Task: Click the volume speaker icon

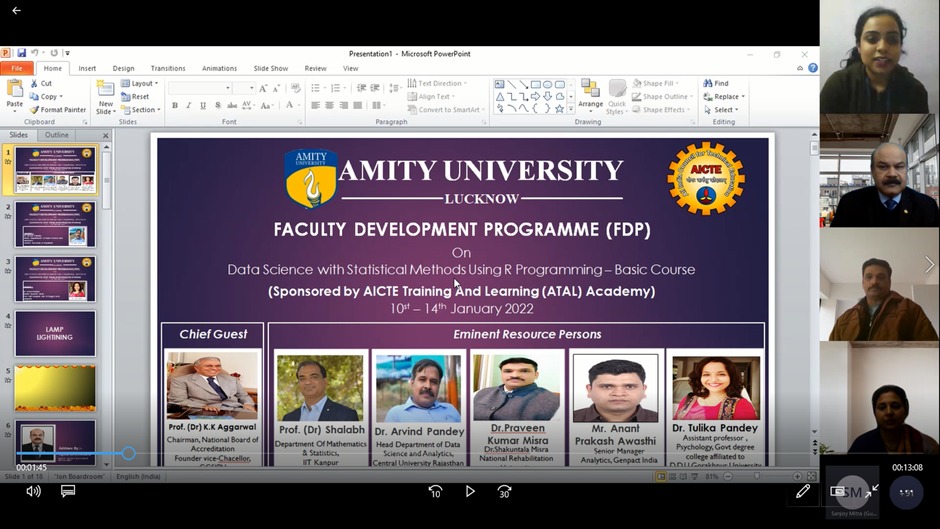Action: pyautogui.click(x=34, y=491)
